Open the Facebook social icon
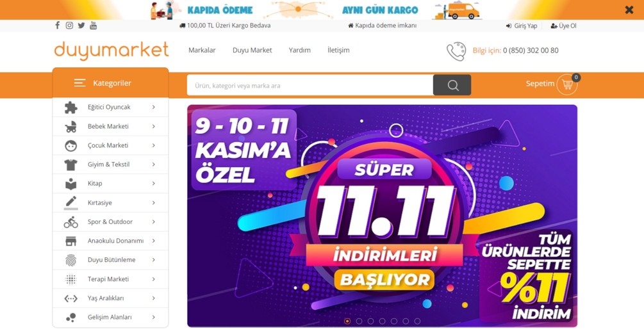 coord(58,26)
